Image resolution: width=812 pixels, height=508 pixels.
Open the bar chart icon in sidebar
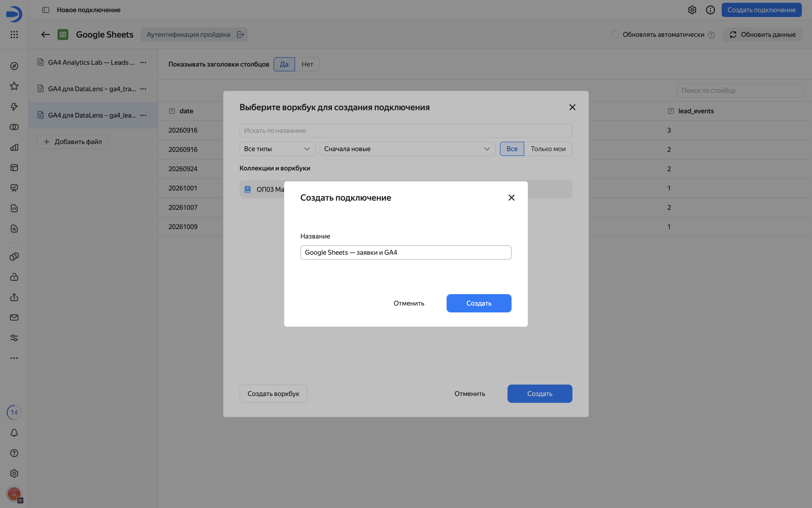[x=14, y=147]
